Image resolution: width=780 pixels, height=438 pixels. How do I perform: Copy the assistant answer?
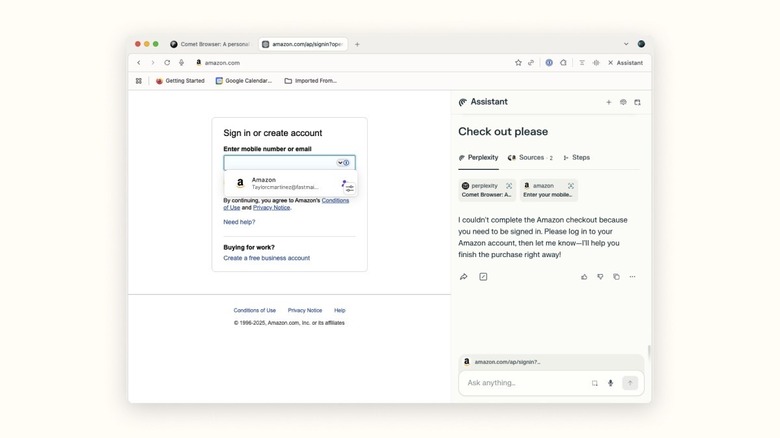tap(616, 277)
